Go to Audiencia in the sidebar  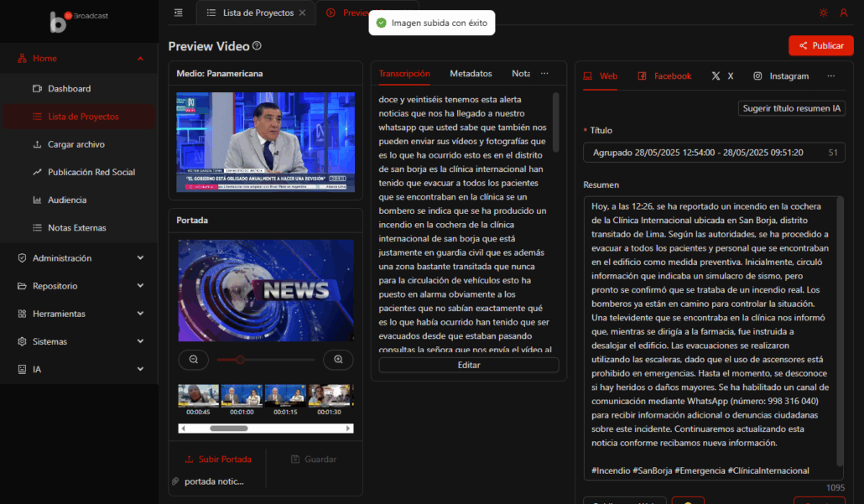coord(66,200)
